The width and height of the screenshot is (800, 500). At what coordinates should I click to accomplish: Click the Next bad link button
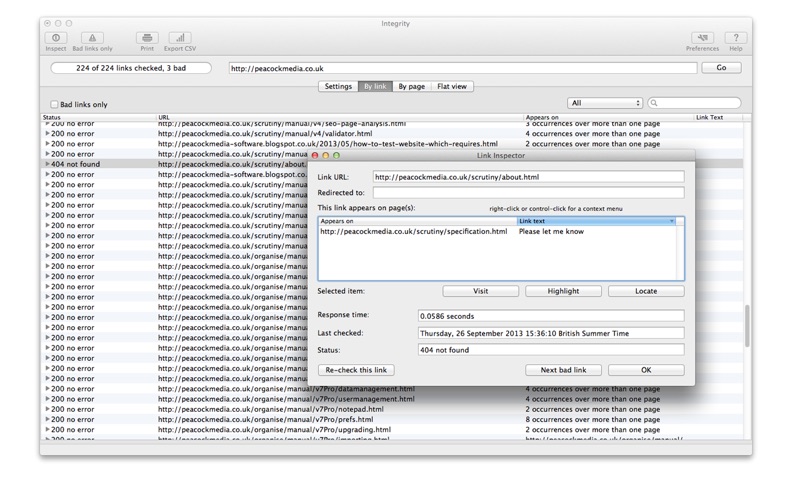point(563,370)
